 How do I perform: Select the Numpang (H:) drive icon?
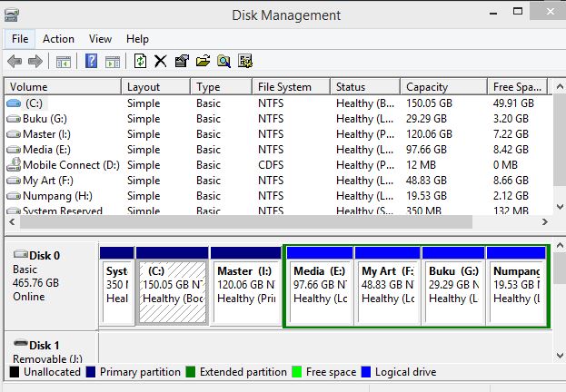pyautogui.click(x=14, y=196)
